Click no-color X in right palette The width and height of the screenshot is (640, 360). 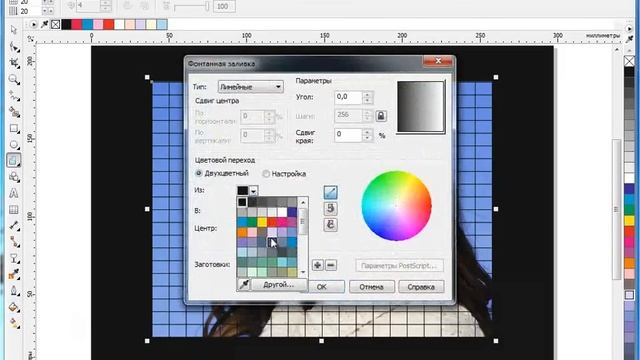[x=629, y=61]
